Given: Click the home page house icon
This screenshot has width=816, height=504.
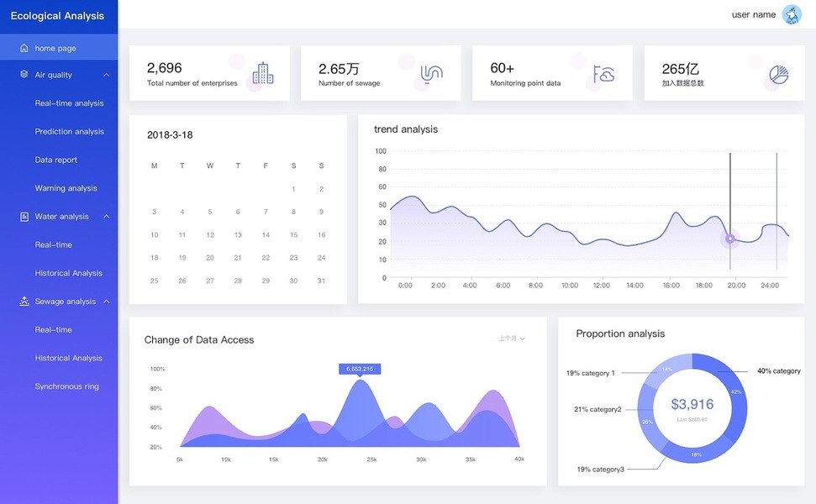Looking at the screenshot, I should tap(24, 48).
